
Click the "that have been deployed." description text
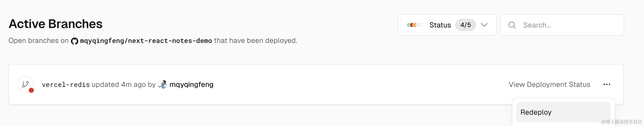coord(256,41)
